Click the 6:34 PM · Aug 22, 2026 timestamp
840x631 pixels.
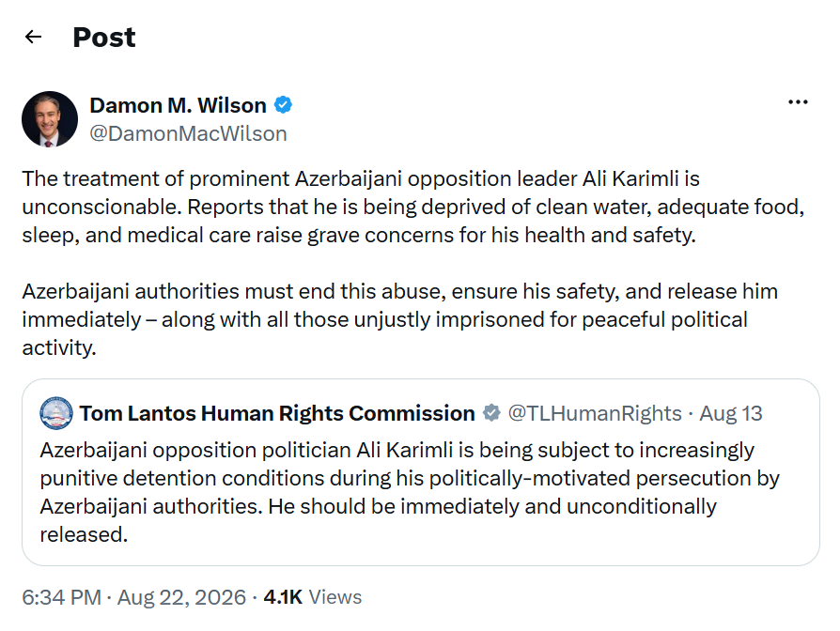click(134, 597)
